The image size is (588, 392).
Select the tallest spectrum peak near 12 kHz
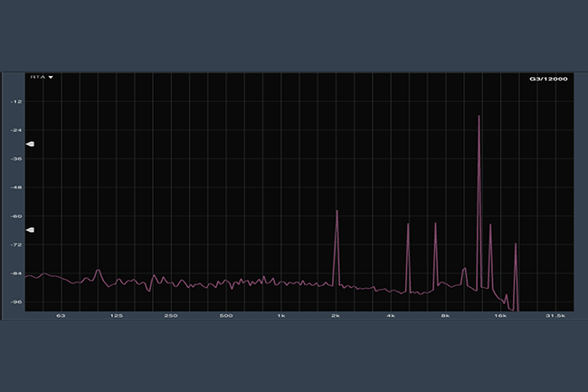479,117
